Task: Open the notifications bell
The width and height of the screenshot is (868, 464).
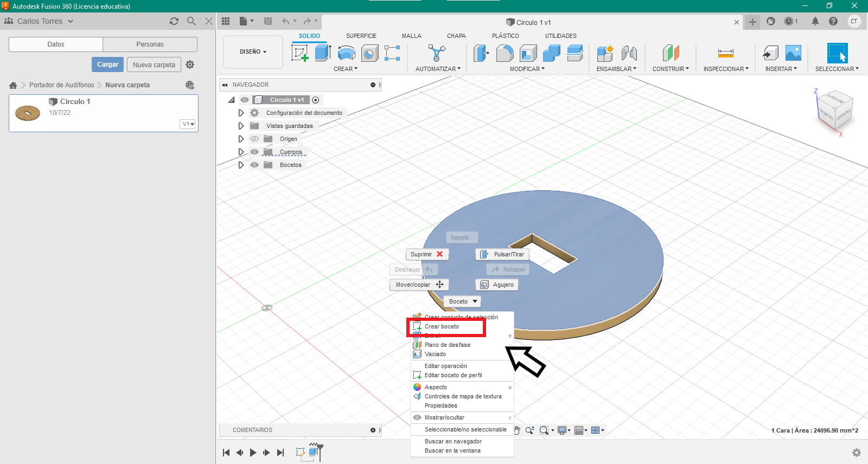Action: click(x=815, y=21)
